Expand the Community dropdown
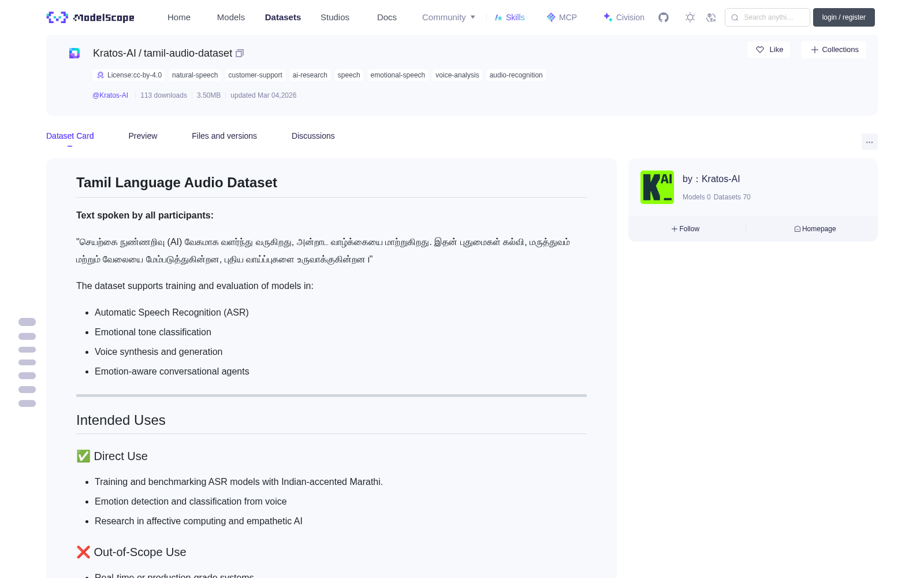The image size is (924, 578). (449, 17)
